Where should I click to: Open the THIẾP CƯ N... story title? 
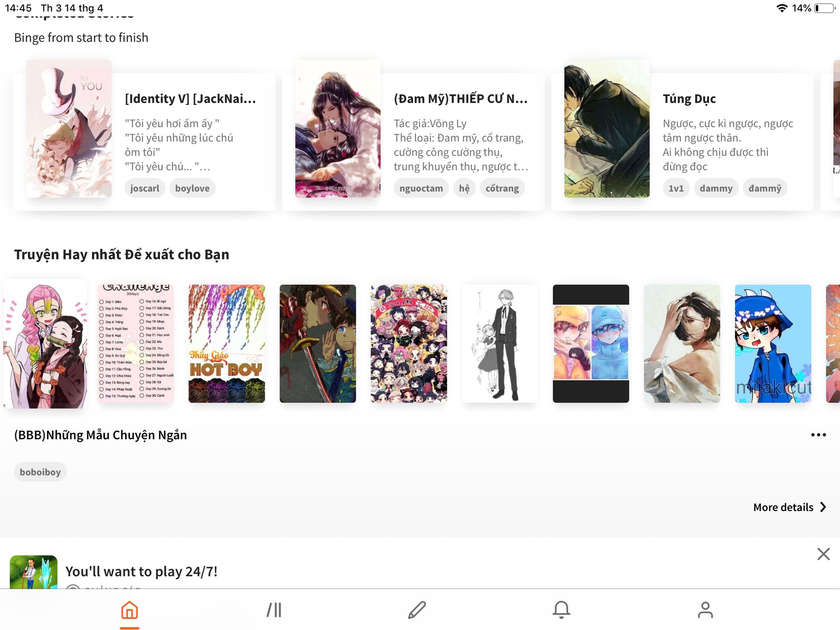pyautogui.click(x=460, y=98)
